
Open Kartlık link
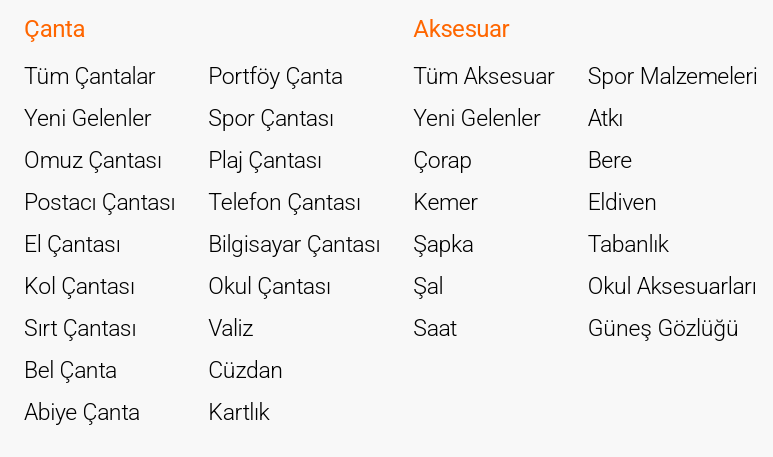click(x=239, y=412)
